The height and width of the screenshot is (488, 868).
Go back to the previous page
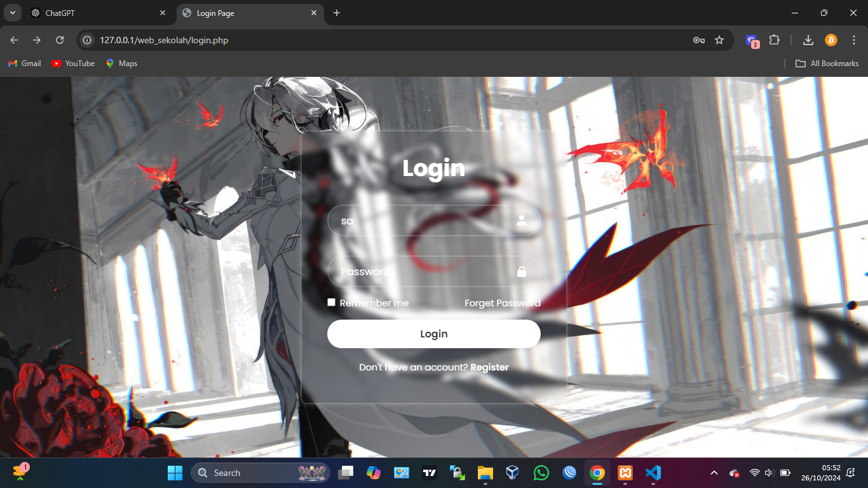tap(14, 40)
